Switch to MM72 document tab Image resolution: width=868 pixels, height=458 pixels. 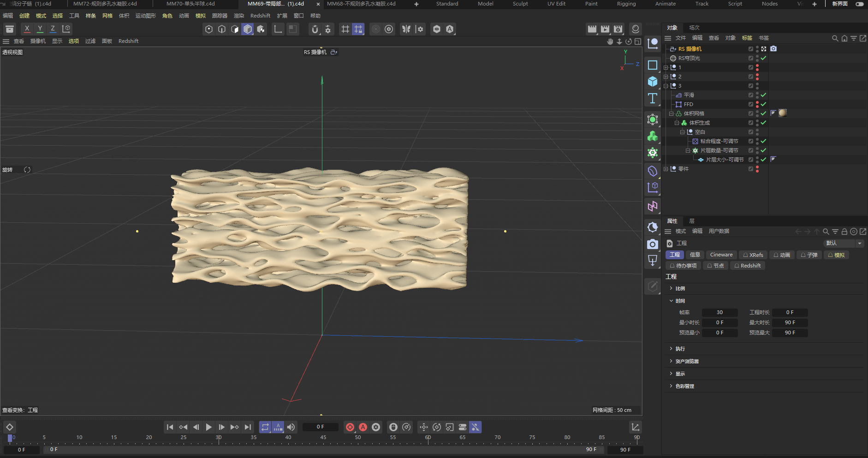tap(105, 4)
